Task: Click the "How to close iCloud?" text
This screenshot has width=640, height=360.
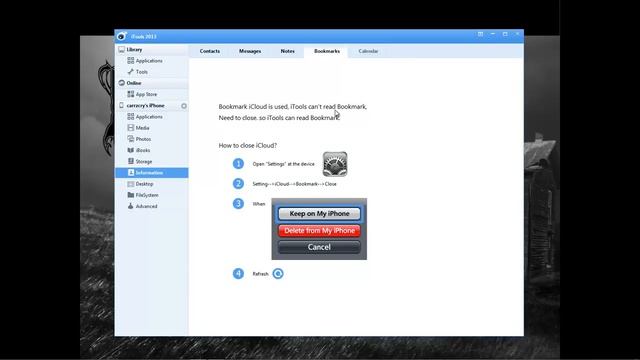Action: pos(248,145)
